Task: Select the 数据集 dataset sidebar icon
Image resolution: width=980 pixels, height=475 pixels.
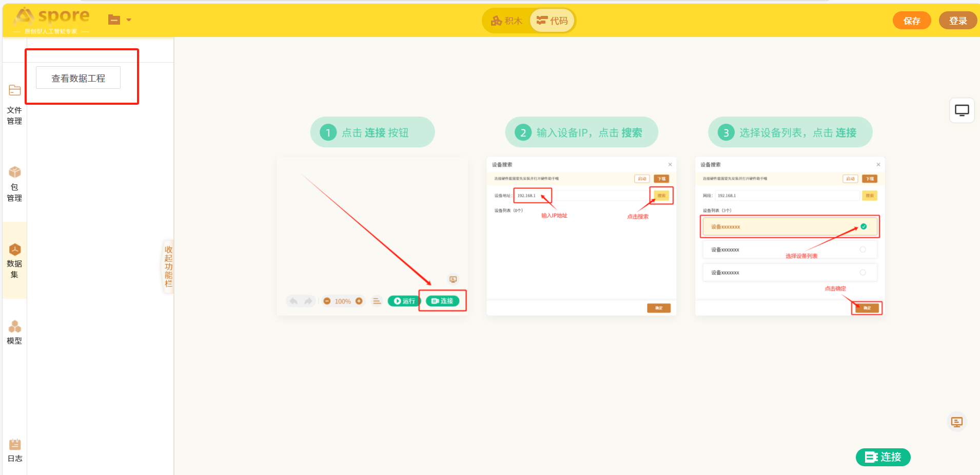Action: pos(14,260)
